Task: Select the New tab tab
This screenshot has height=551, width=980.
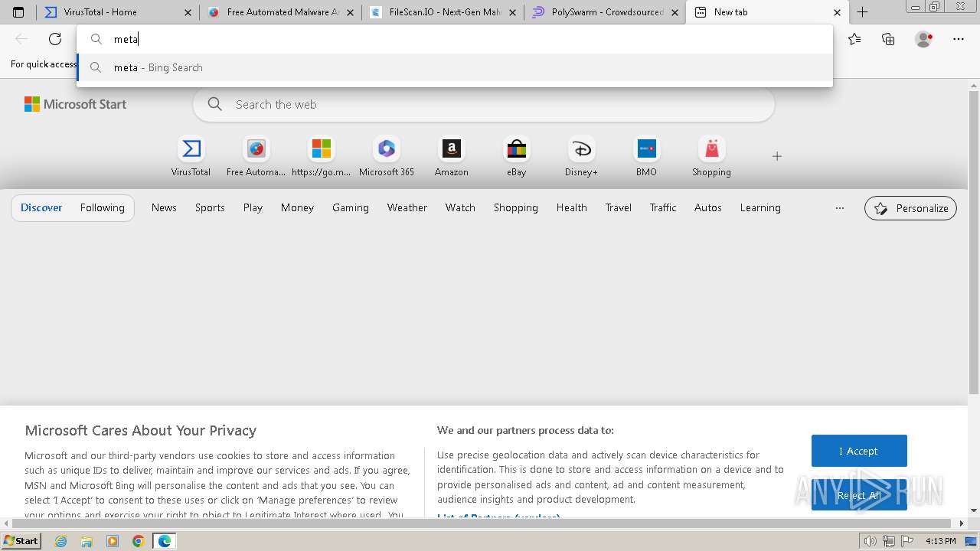Action: (x=768, y=12)
